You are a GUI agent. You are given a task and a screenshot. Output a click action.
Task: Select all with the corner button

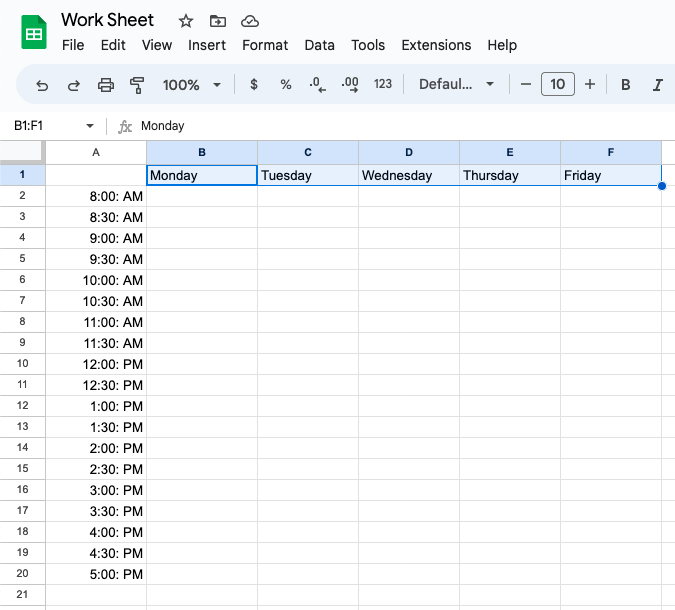pyautogui.click(x=22, y=152)
